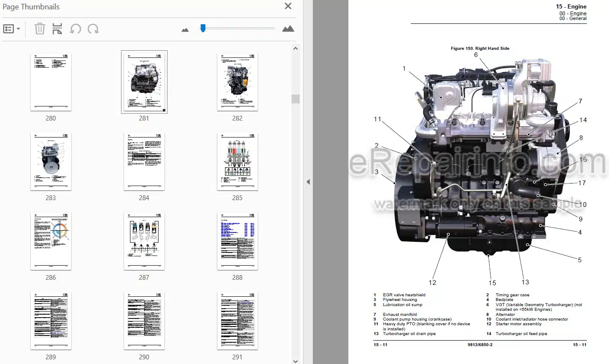Click 'Bedplate' legend entry
609x364 pixels.
point(504,300)
